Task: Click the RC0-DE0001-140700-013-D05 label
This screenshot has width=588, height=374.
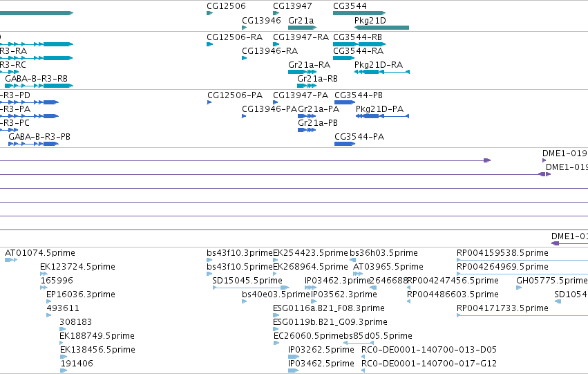Action: [429, 350]
